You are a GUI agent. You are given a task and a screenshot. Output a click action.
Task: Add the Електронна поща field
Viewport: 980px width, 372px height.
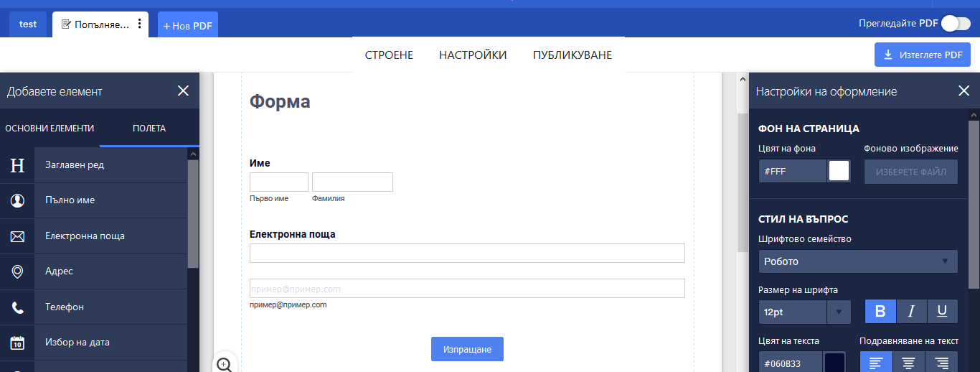(93, 236)
